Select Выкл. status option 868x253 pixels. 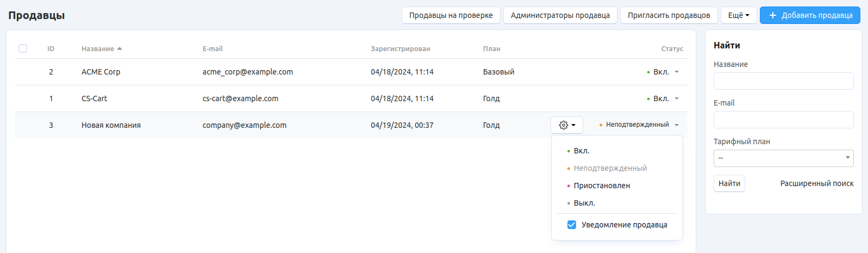pos(584,203)
